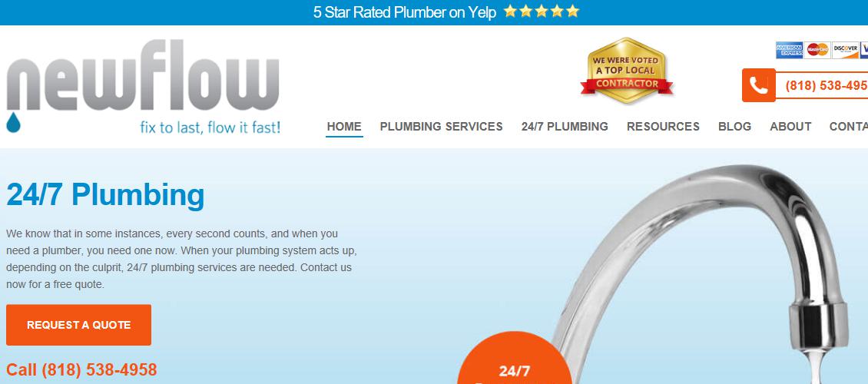Screen dimensions: 868x384
Task: Click the phone number in header
Action: point(826,86)
